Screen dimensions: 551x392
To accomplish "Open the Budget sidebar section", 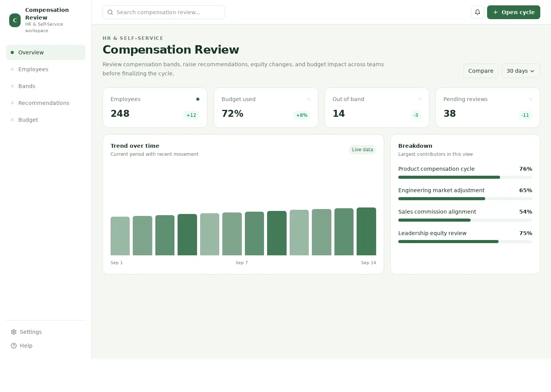I will [x=46, y=120].
